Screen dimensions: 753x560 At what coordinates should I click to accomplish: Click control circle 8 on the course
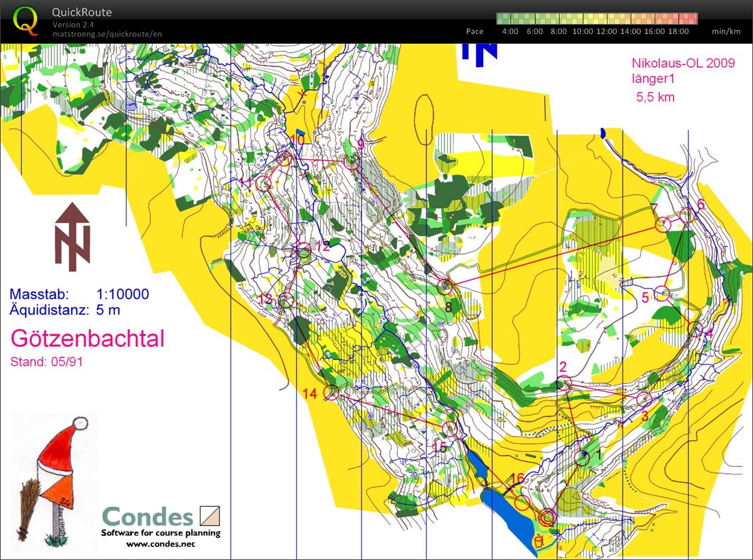pyautogui.click(x=446, y=287)
